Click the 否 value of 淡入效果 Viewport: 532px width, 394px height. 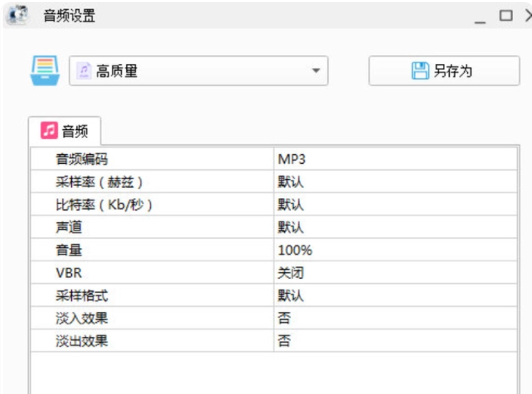tap(284, 318)
